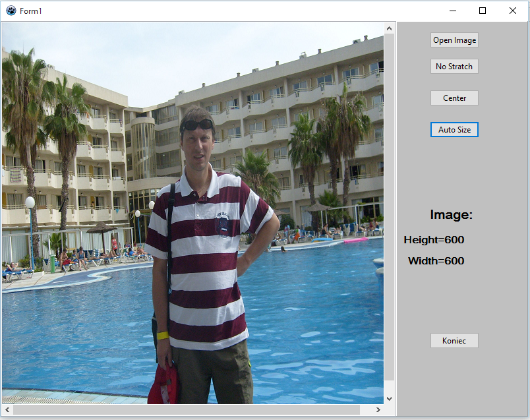The width and height of the screenshot is (530, 420).
Task: Click the horizontal scrollbar left arrow
Action: 7,410
